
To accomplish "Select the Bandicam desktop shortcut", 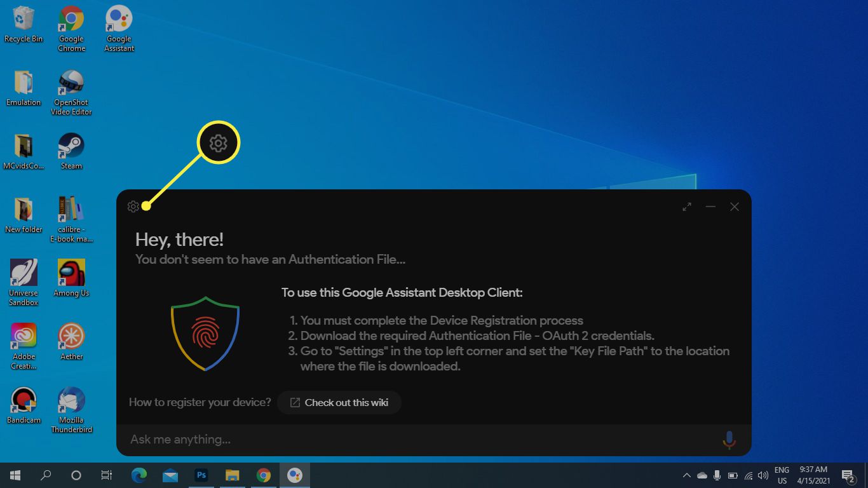I will [x=24, y=406].
